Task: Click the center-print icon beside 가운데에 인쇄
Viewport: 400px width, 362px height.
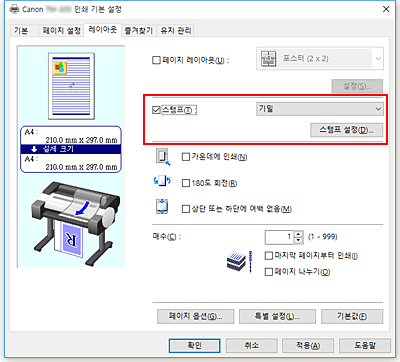Action: 163,157
